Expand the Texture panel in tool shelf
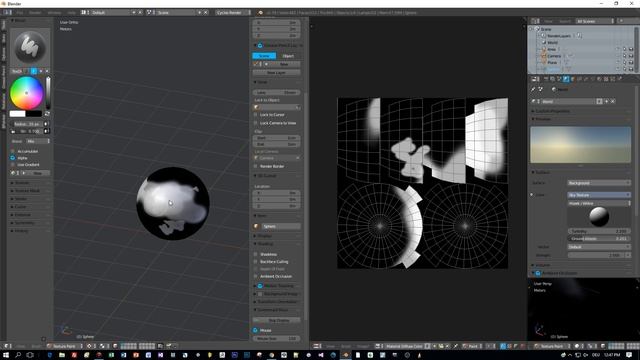Screen dimensions: 640x360 coord(30,183)
